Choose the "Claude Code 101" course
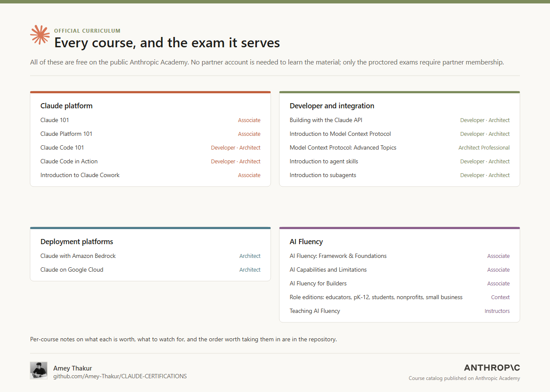This screenshot has height=392, width=550. (62, 147)
